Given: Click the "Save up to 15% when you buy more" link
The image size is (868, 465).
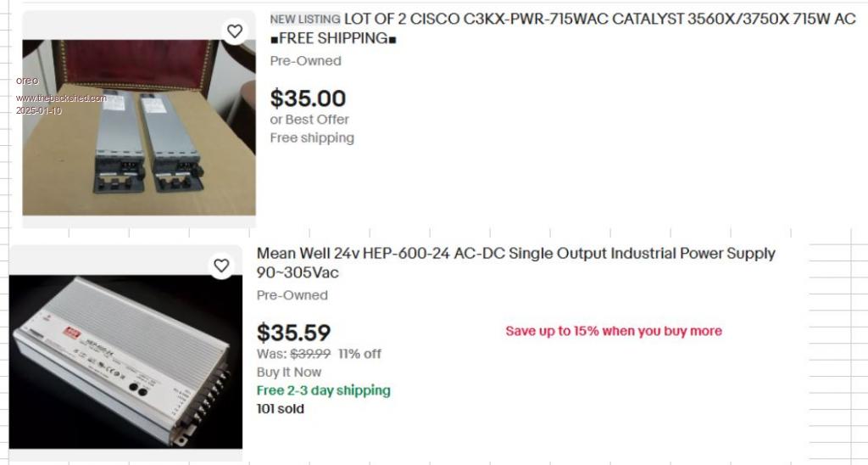Looking at the screenshot, I should [x=614, y=331].
